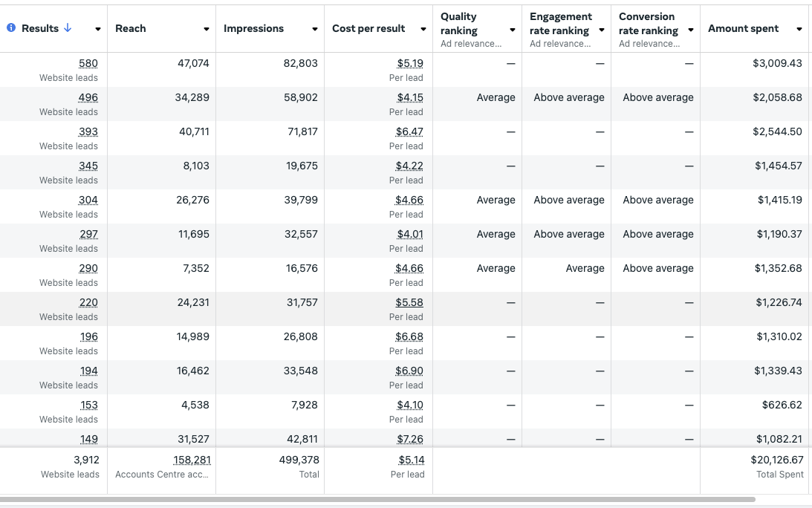Click the $7.26 cost per result
This screenshot has width=812, height=508.
(x=410, y=439)
